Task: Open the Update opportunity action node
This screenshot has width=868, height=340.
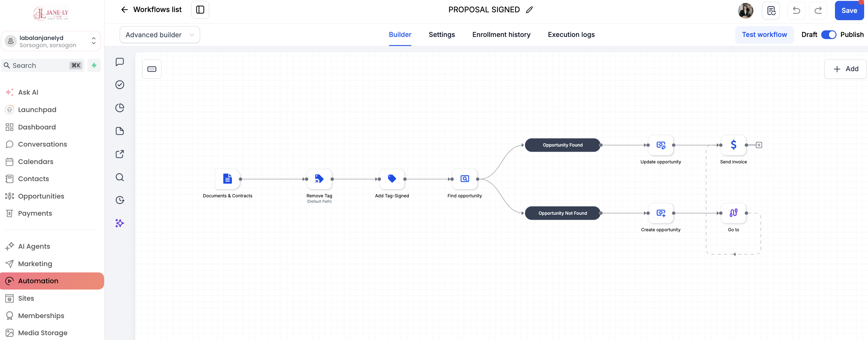Action: pos(661,145)
